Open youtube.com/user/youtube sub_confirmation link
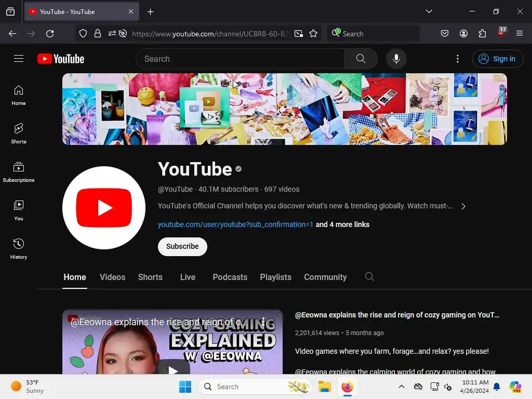Viewport: 532px width, 399px height. coord(235,224)
